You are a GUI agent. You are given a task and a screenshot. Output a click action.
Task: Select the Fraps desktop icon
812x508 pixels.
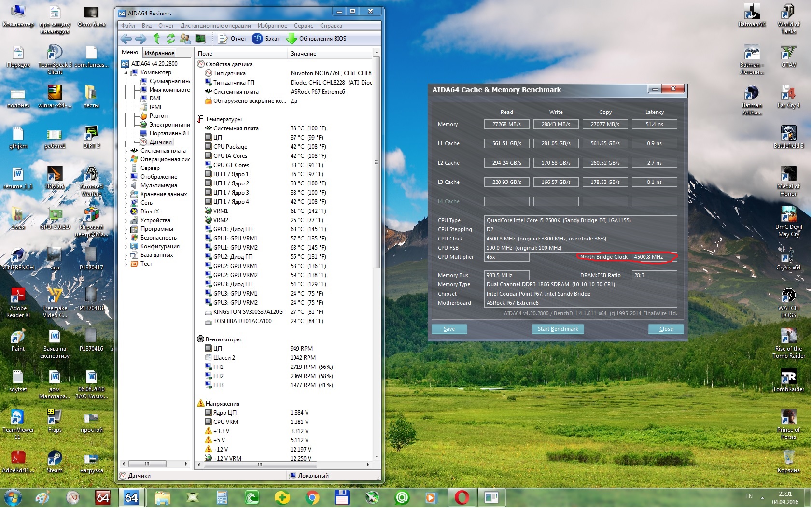[55, 421]
